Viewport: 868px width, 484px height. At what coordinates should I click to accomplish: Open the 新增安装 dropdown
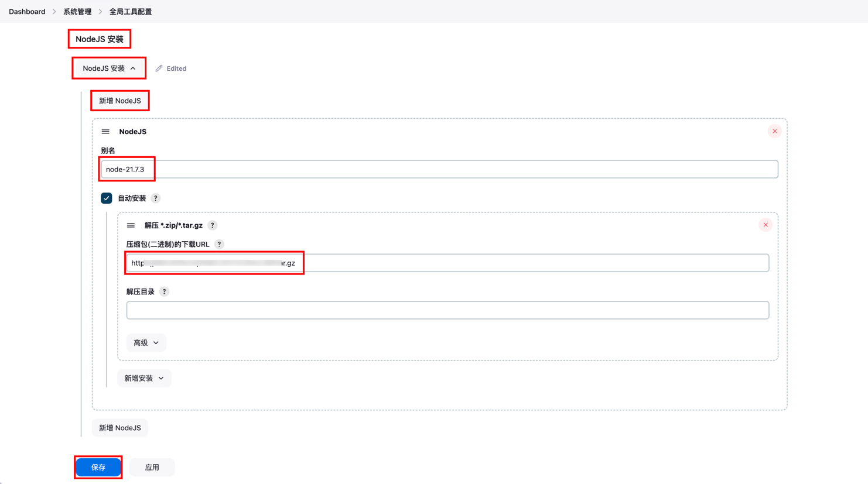coord(144,378)
